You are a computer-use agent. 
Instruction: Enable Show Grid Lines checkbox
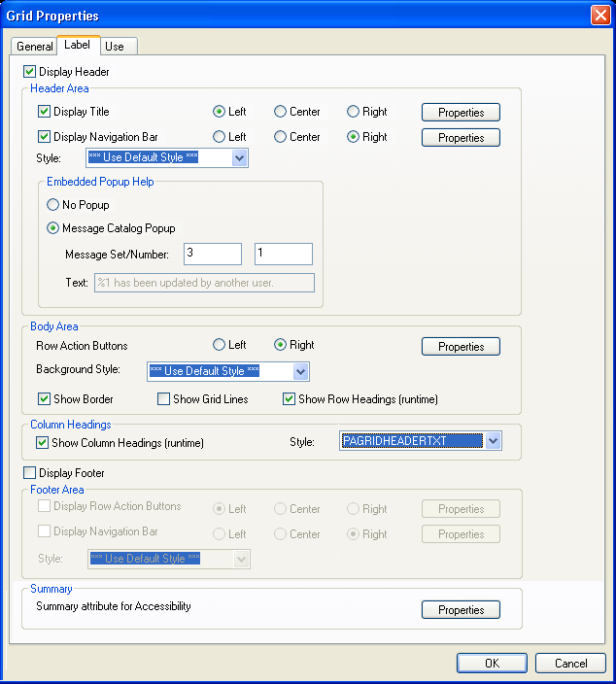pos(163,398)
